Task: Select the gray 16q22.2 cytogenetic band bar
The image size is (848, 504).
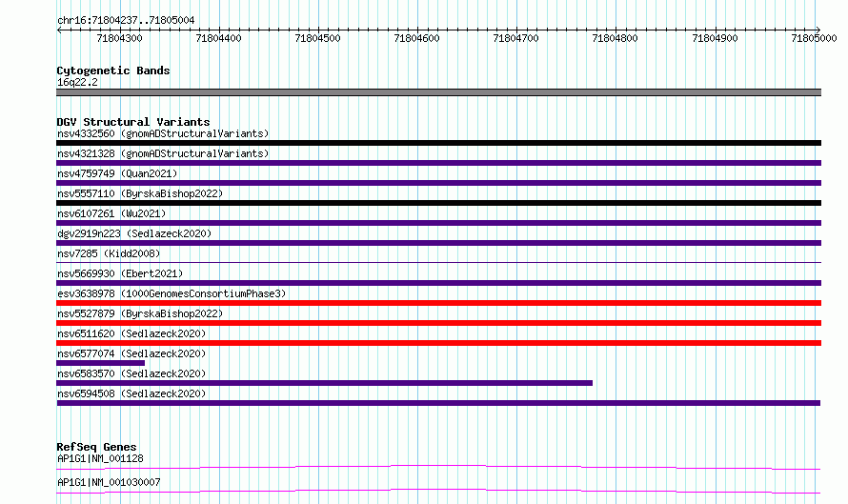Action: coord(438,92)
